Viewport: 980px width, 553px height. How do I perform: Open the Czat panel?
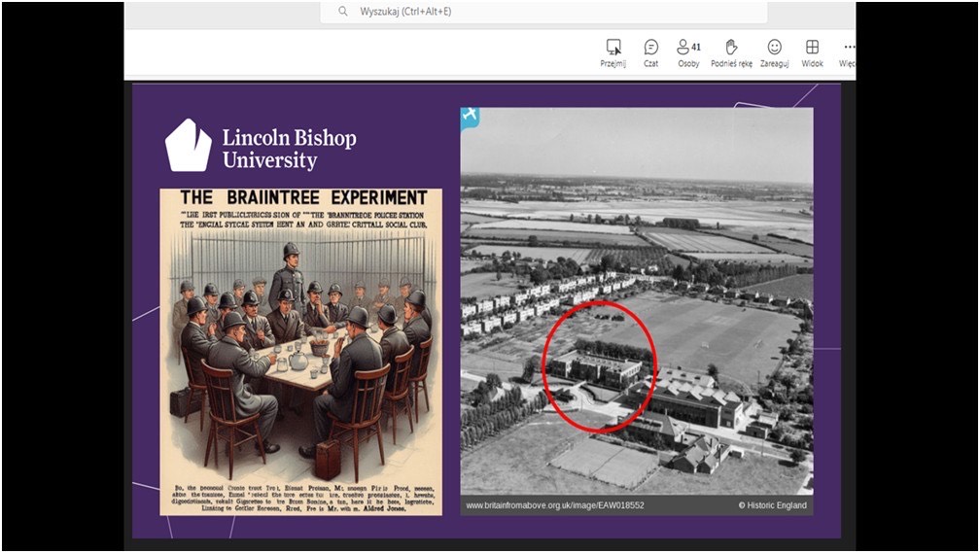pos(650,48)
